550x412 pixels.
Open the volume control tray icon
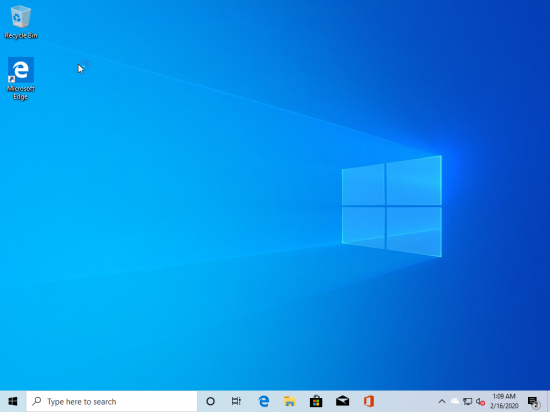pos(480,401)
